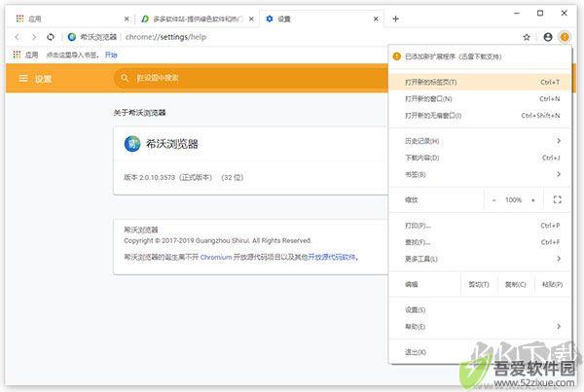Open the user profile icon
Image resolution: width=584 pixels, height=392 pixels.
(x=547, y=37)
